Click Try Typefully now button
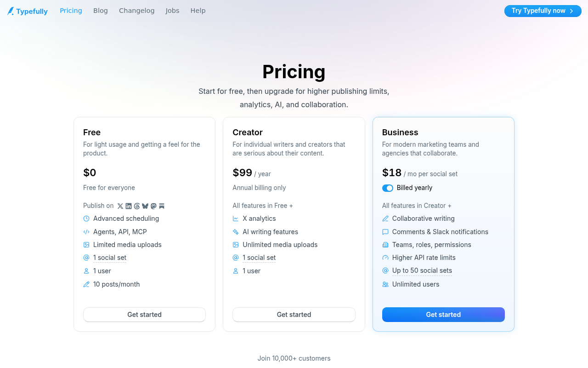 pyautogui.click(x=543, y=11)
